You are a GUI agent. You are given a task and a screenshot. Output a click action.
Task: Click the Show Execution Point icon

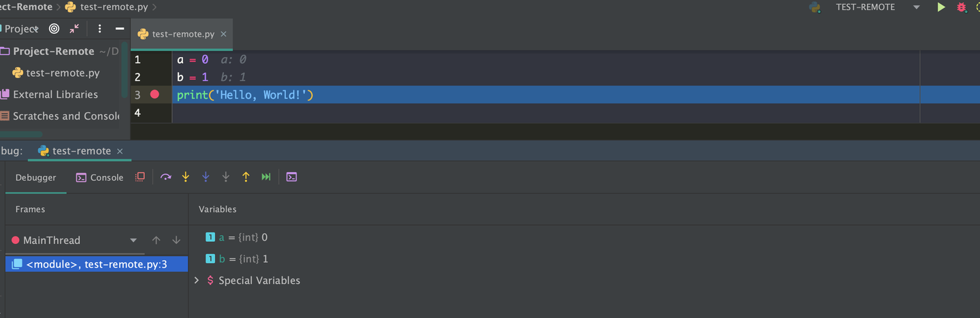[x=140, y=177]
